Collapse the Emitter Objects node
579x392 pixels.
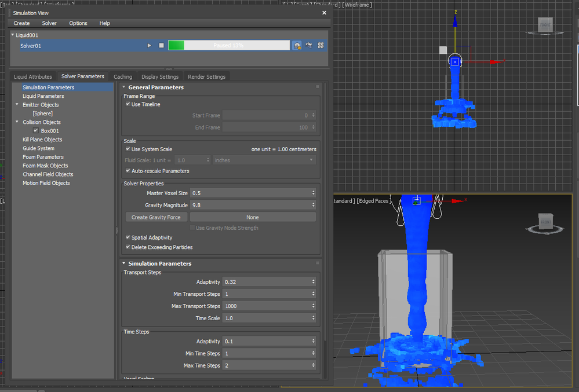17,105
